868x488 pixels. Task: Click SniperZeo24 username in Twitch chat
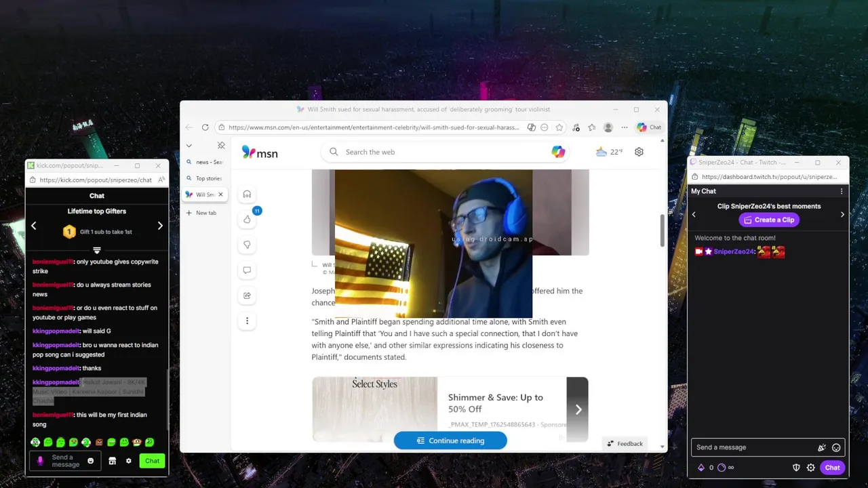click(x=734, y=251)
